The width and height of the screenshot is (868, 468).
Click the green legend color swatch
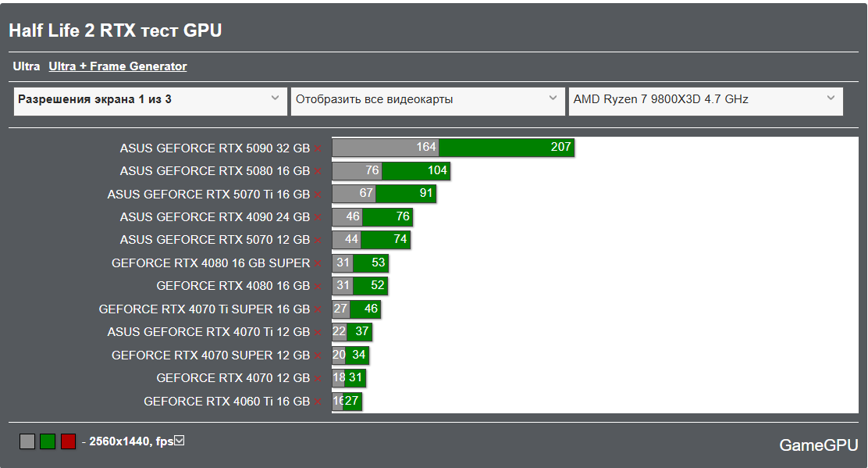pyautogui.click(x=48, y=441)
